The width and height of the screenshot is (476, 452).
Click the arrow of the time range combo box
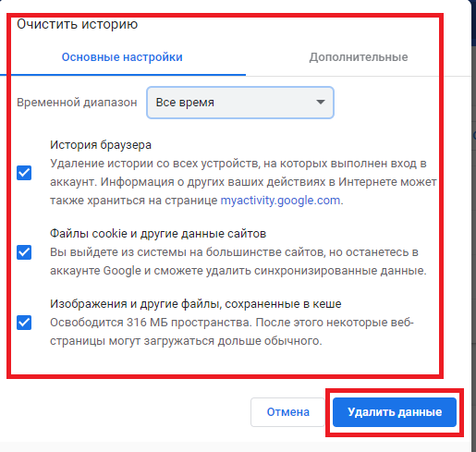[321, 102]
